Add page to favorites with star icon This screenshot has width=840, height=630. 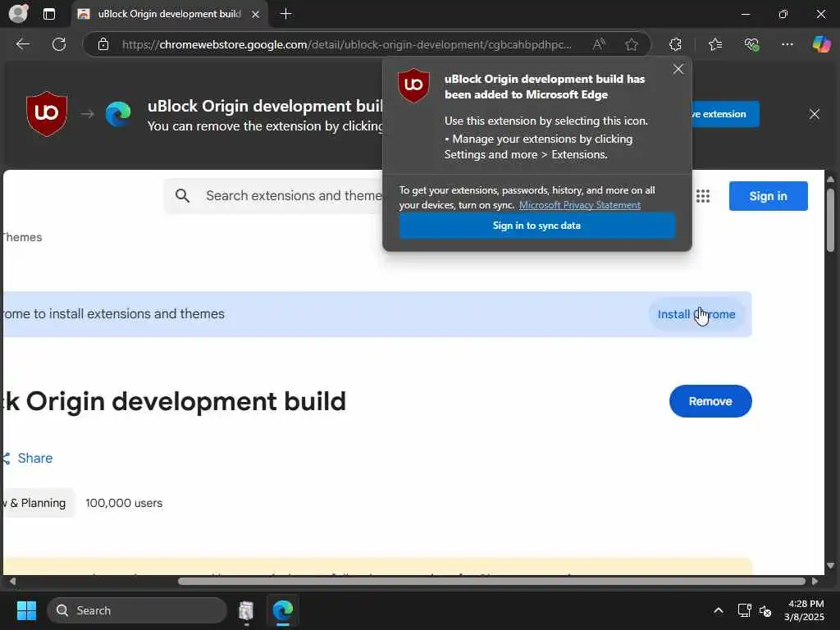(x=632, y=44)
